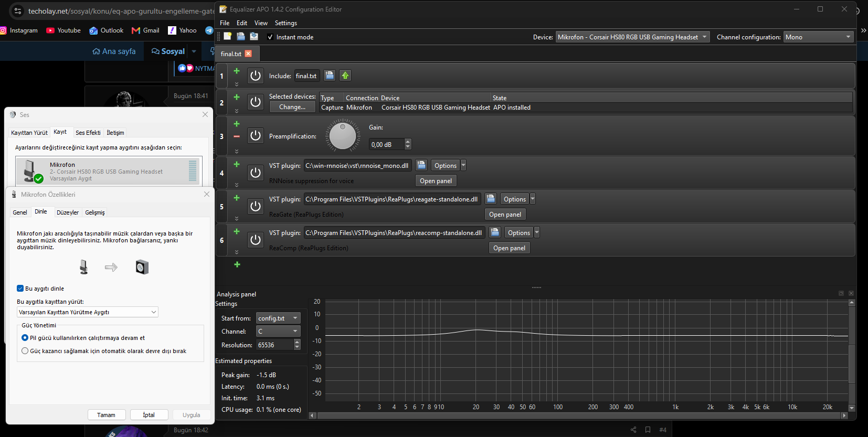
Task: Open Channel configuration dropdown showing Mono
Action: tap(818, 37)
